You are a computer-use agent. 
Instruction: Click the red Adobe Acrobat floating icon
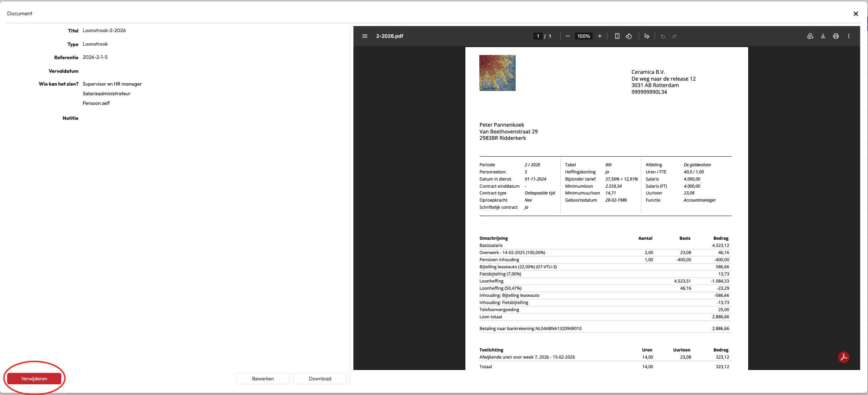(844, 357)
